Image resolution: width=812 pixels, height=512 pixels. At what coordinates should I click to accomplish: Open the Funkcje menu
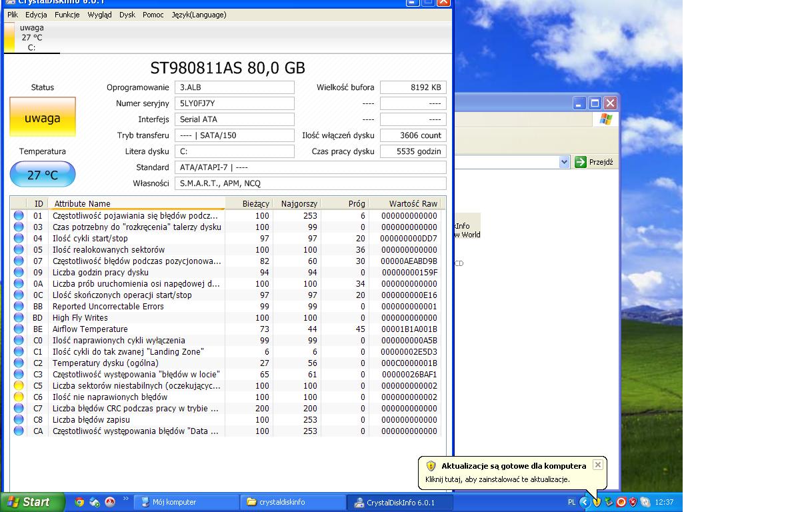click(67, 15)
